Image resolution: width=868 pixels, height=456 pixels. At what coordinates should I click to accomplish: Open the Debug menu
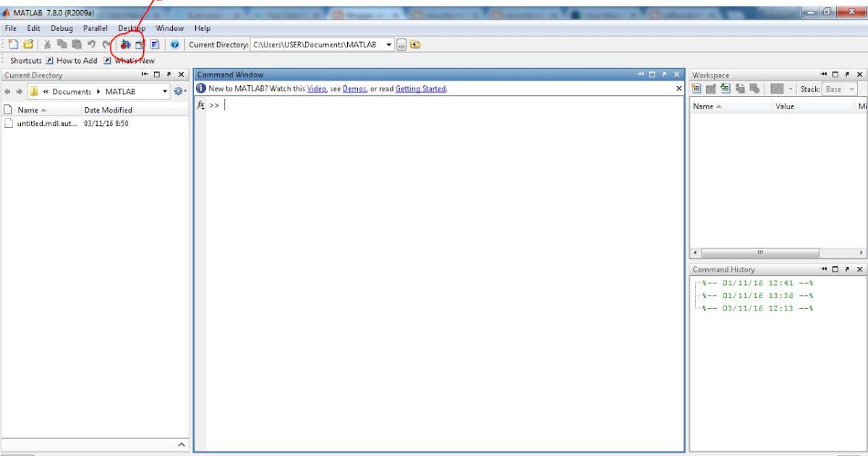coord(61,28)
